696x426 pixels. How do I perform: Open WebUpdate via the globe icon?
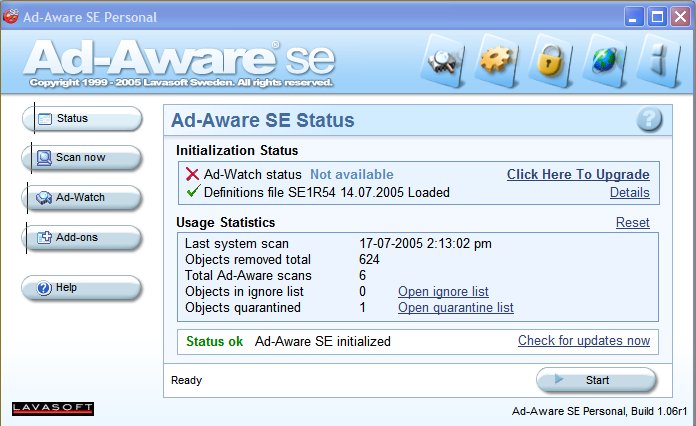[x=604, y=61]
